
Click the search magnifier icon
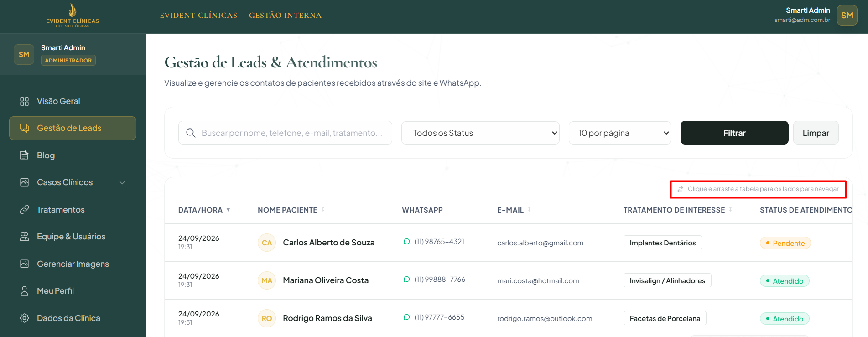tap(191, 133)
